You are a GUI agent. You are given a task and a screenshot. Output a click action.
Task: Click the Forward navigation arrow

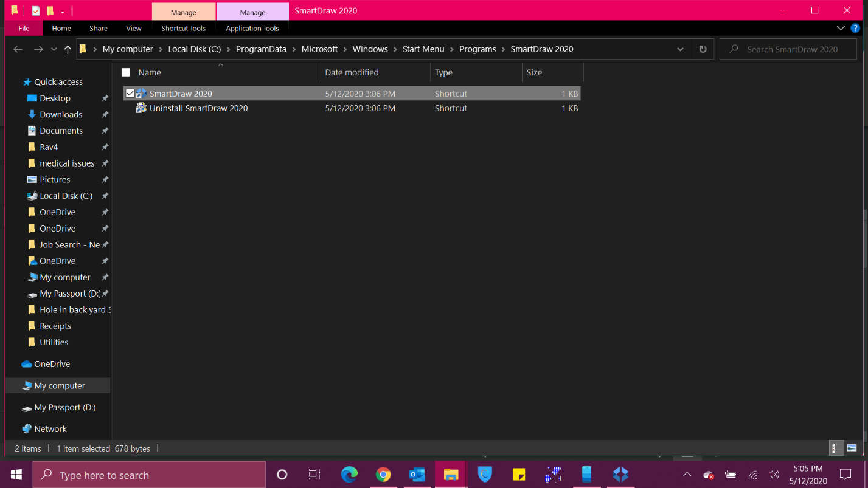point(38,49)
